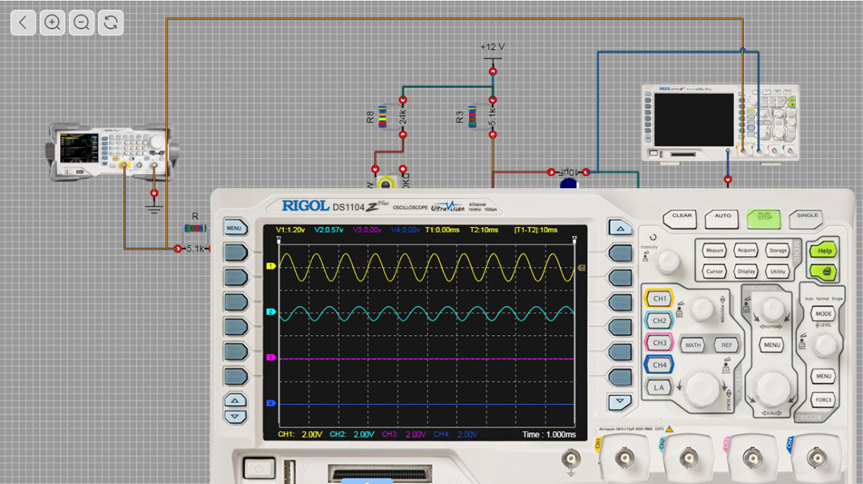Open the Measure menu

point(714,250)
